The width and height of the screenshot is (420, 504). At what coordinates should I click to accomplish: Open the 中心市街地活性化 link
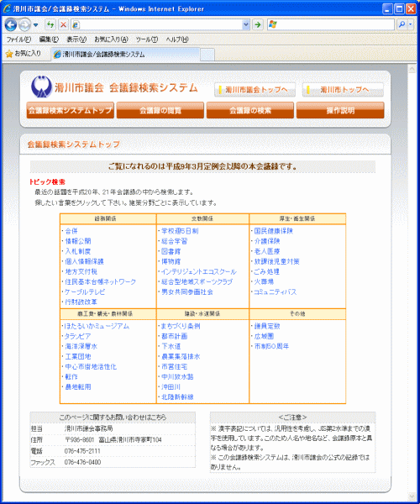91,366
